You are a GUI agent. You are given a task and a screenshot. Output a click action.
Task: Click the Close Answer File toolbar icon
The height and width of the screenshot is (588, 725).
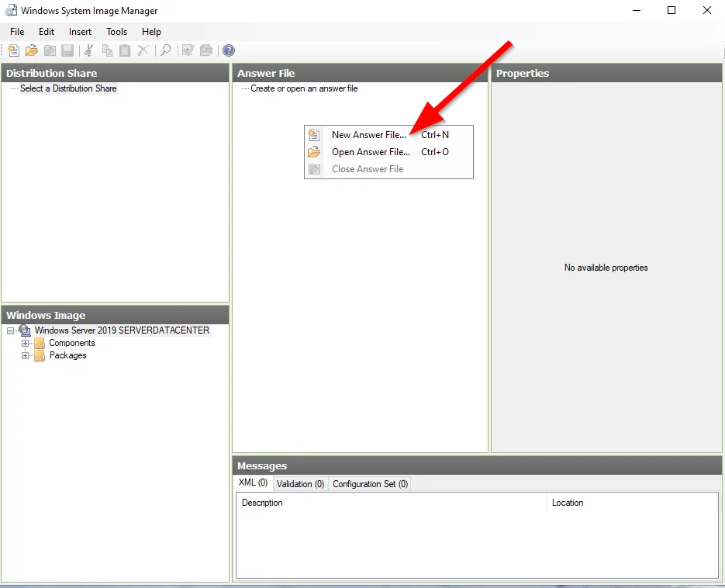(50, 50)
